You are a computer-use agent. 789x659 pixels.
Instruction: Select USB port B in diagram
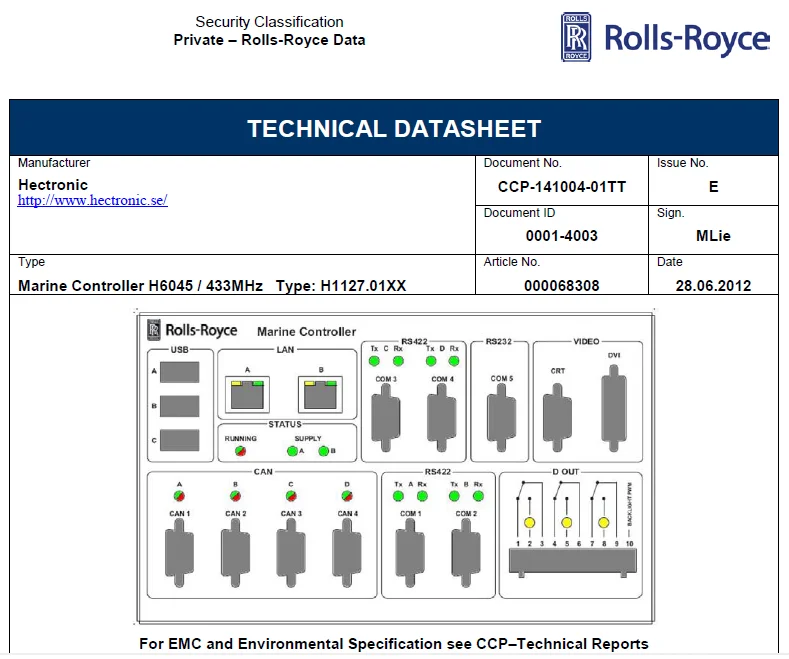point(180,406)
